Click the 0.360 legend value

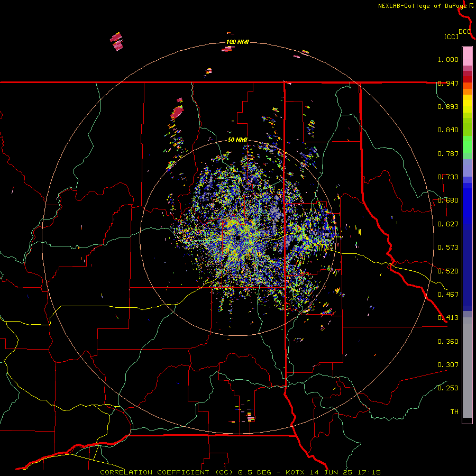click(x=448, y=342)
